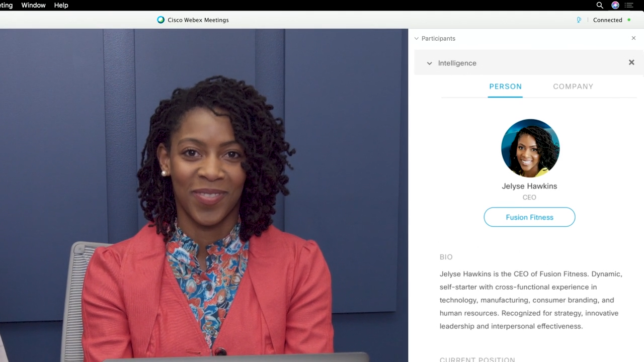Screen dimensions: 644x362
Task: Dismiss the Intelligence card
Action: pos(631,62)
